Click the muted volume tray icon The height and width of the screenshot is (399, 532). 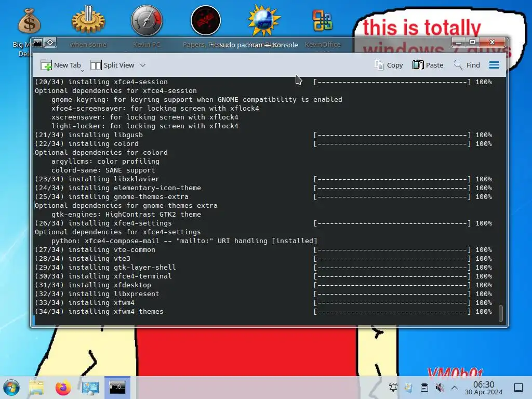click(x=440, y=388)
